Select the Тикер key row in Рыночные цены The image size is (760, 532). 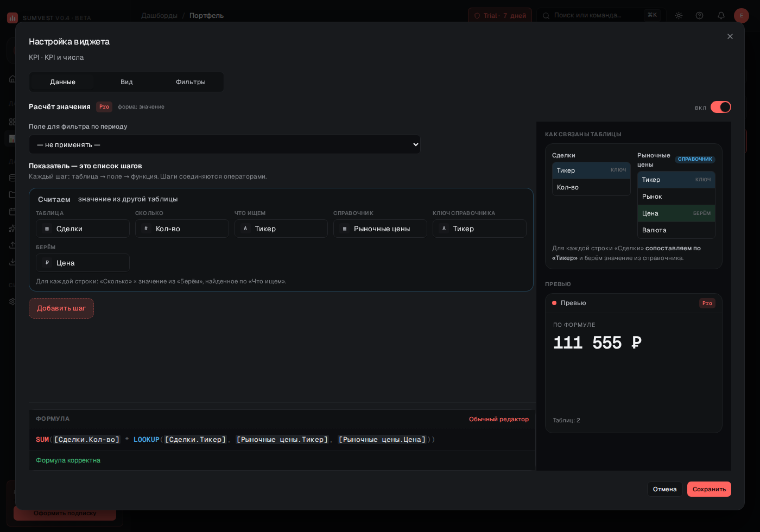[676, 180]
